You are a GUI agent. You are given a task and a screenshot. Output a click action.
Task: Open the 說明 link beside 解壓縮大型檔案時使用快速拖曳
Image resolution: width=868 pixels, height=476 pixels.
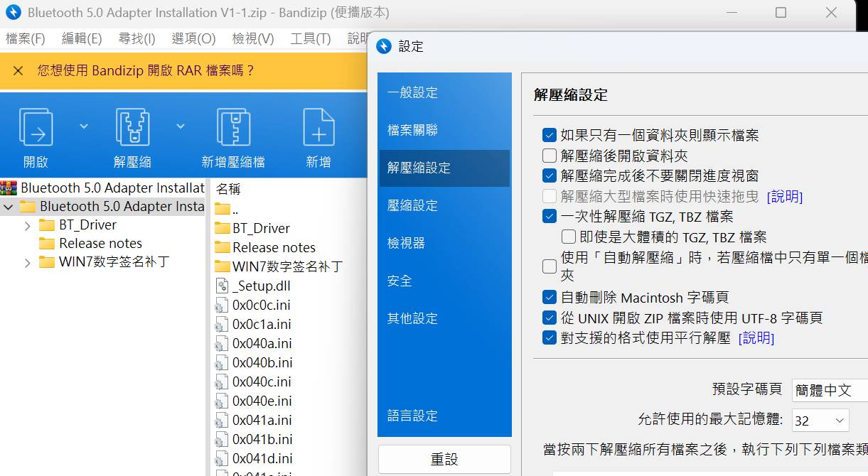tap(785, 196)
